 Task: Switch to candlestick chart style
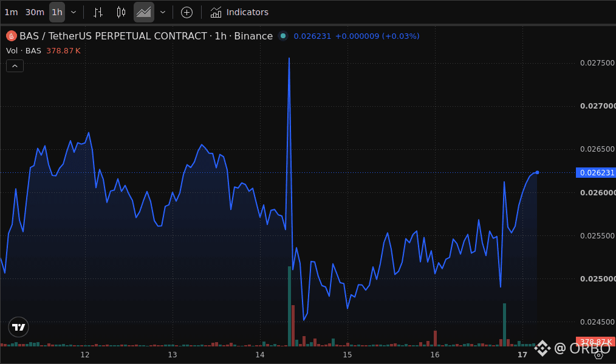121,12
